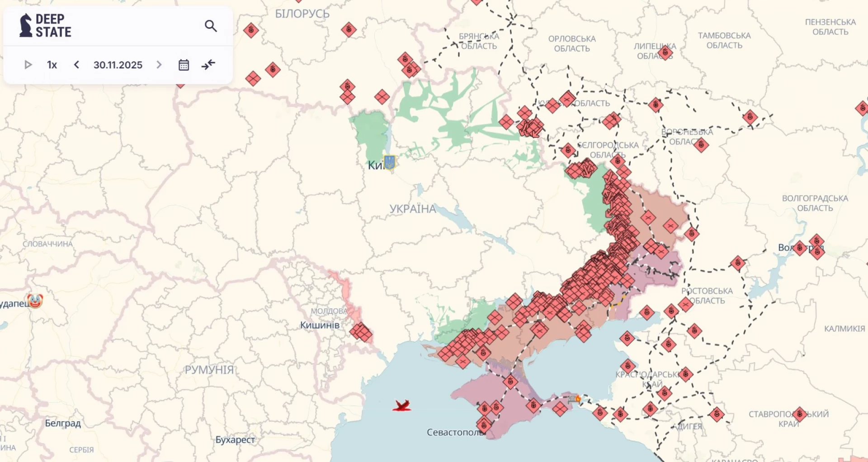Click the Кишинів city label
The image size is (868, 462).
coord(320,325)
